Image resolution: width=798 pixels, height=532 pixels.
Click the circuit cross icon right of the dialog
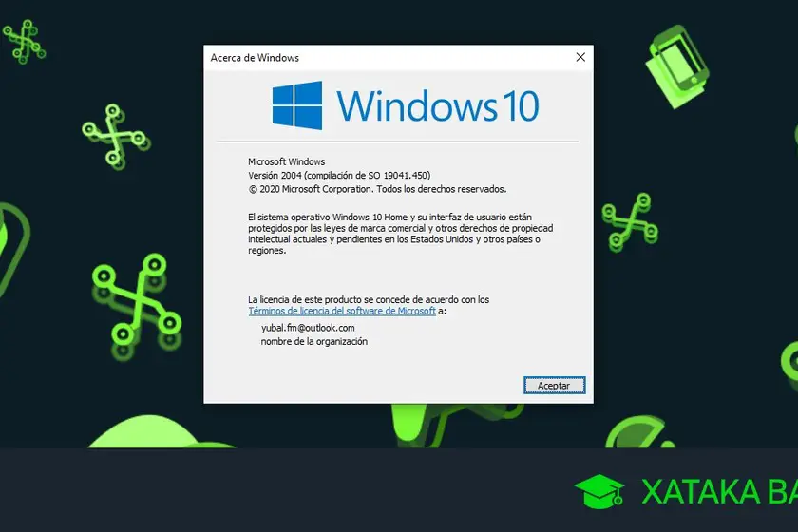click(630, 222)
